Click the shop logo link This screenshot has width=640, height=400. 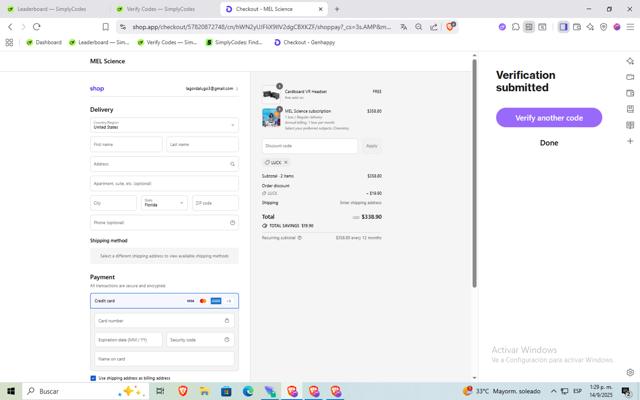click(x=97, y=89)
